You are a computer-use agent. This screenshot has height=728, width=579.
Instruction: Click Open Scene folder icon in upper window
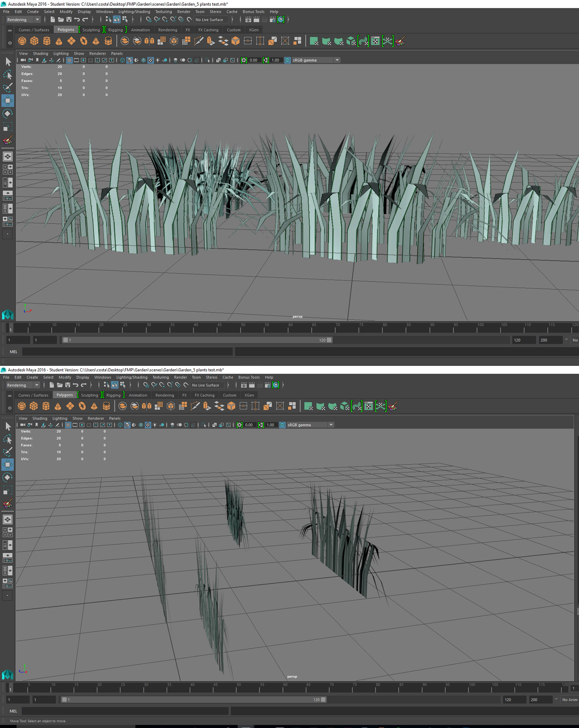61,20
